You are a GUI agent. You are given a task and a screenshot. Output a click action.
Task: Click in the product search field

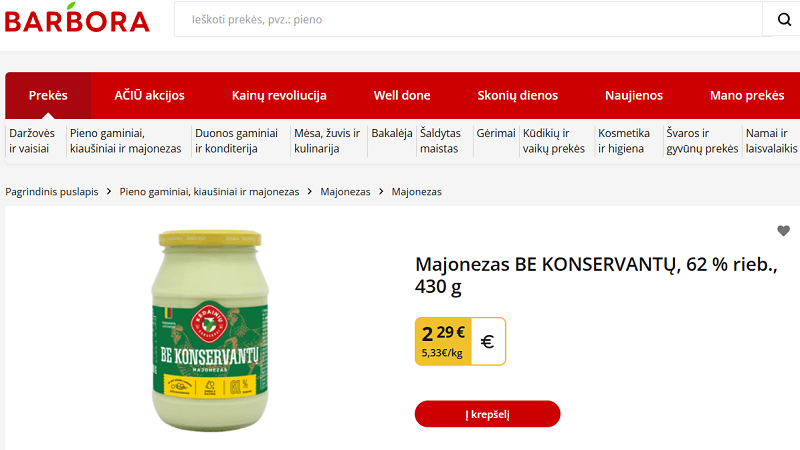tap(468, 19)
